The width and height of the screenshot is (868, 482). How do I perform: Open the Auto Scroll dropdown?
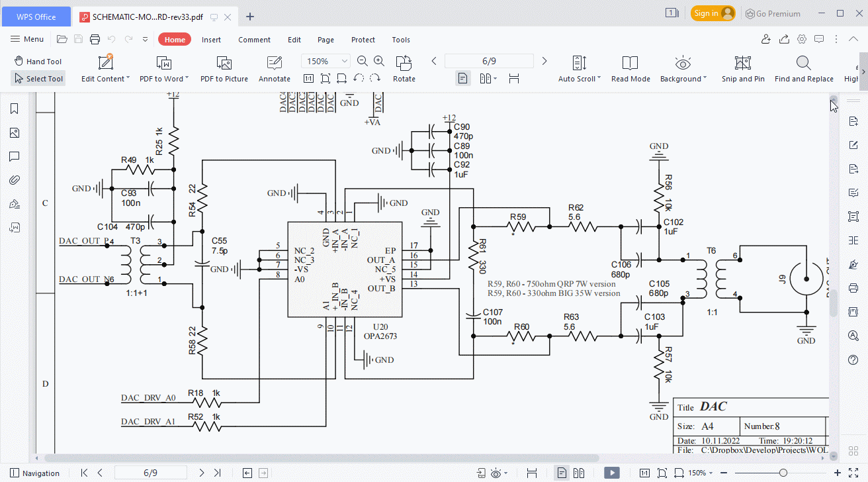pyautogui.click(x=580, y=70)
